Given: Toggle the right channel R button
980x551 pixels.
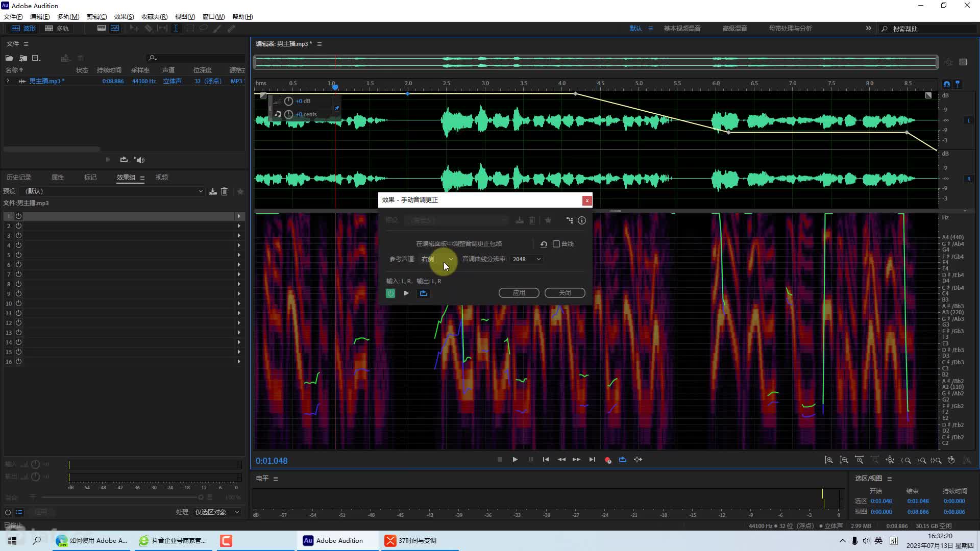Looking at the screenshot, I should pyautogui.click(x=968, y=179).
